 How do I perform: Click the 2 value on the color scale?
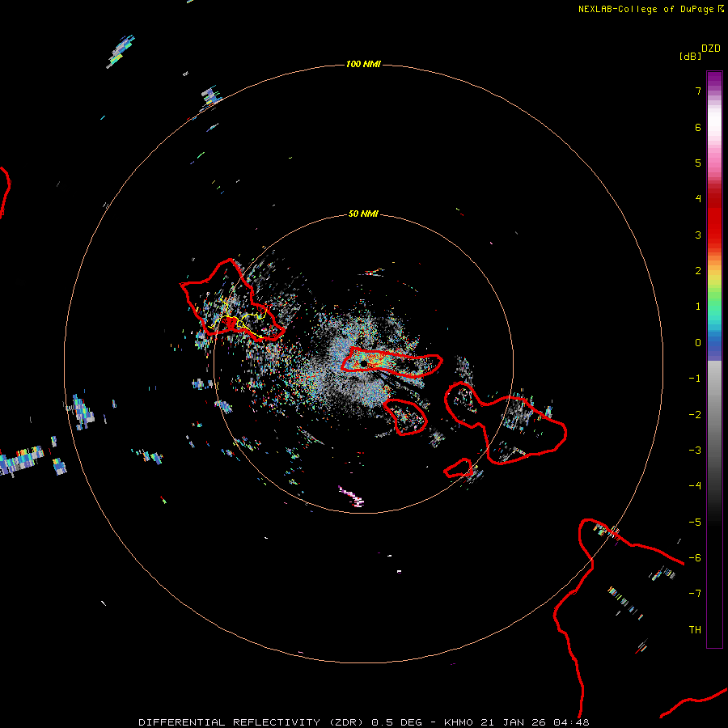coord(698,271)
